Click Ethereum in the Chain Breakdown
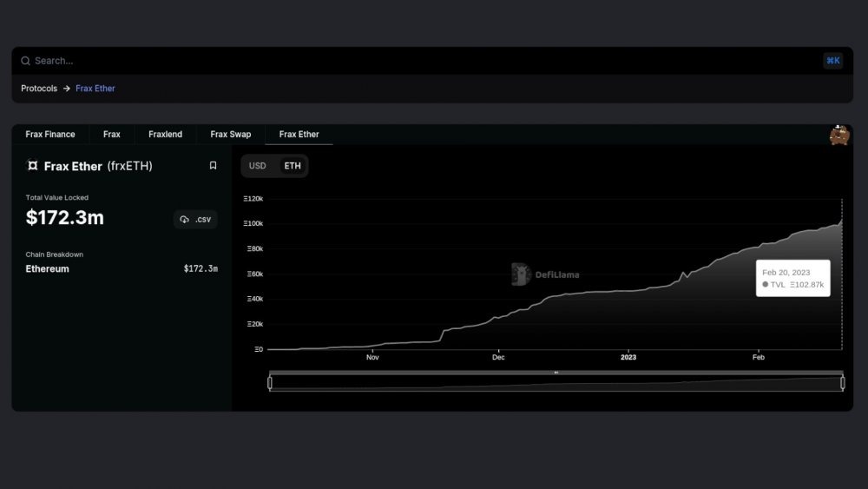 tap(48, 269)
